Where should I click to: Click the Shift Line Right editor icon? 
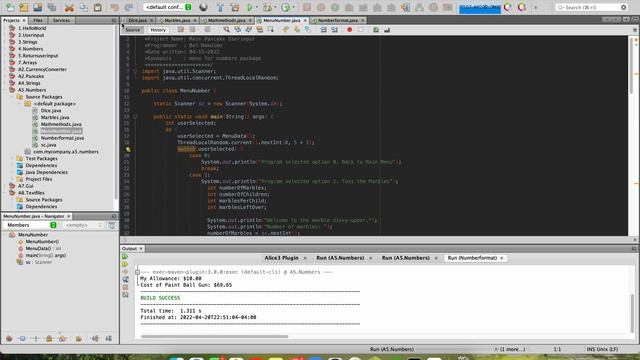[334, 29]
